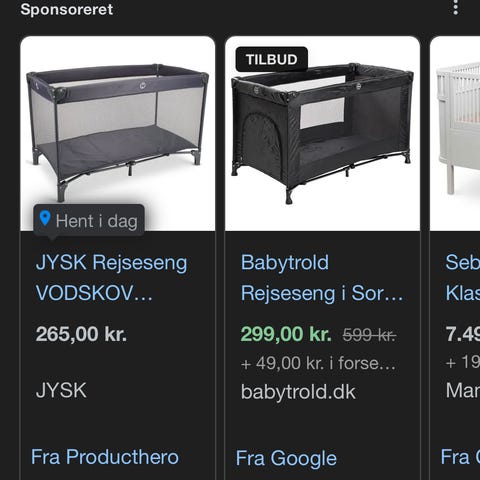Click the 49,00 kr. shipping info text
The image size is (480, 480).
pyautogui.click(x=318, y=363)
